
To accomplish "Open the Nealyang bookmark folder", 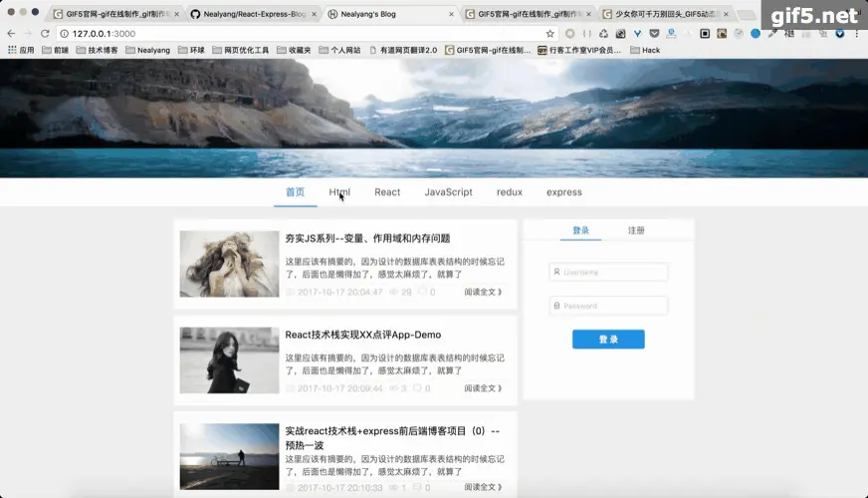I will [147, 51].
